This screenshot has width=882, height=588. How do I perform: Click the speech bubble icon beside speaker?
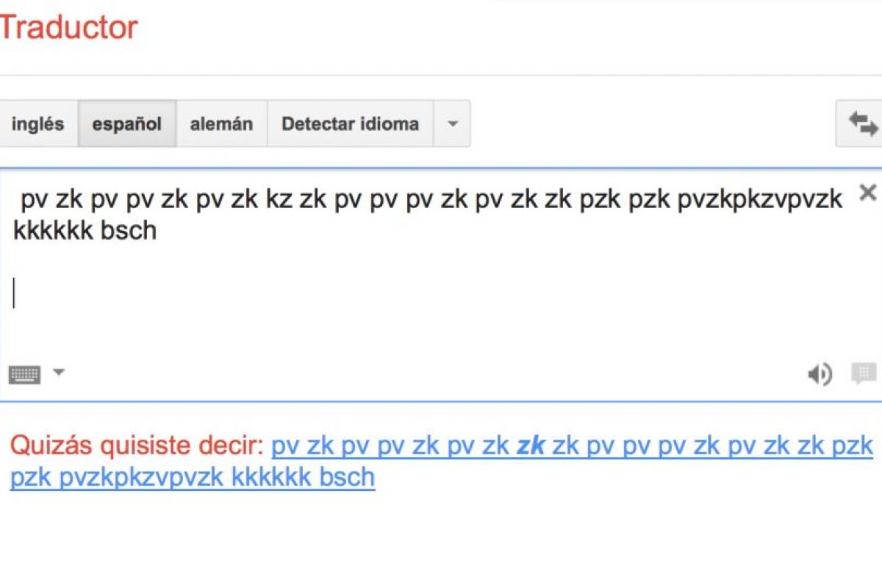(x=864, y=374)
